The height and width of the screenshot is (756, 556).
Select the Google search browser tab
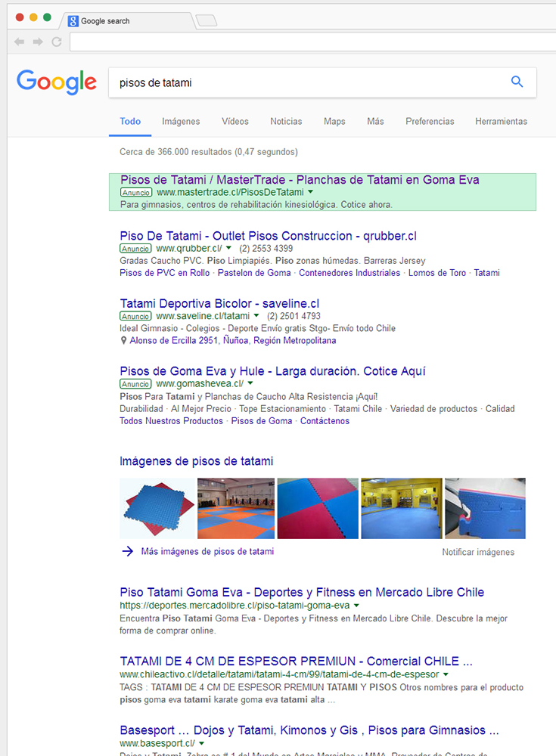[x=128, y=21]
